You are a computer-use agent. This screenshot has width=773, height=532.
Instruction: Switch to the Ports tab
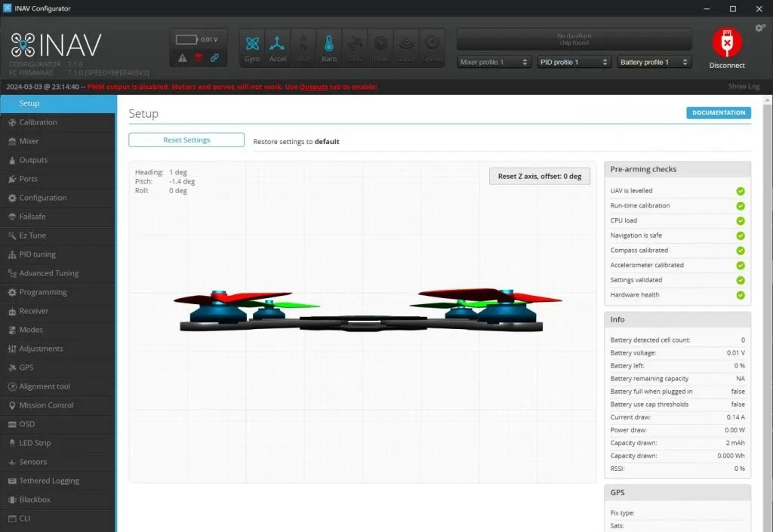[58, 179]
